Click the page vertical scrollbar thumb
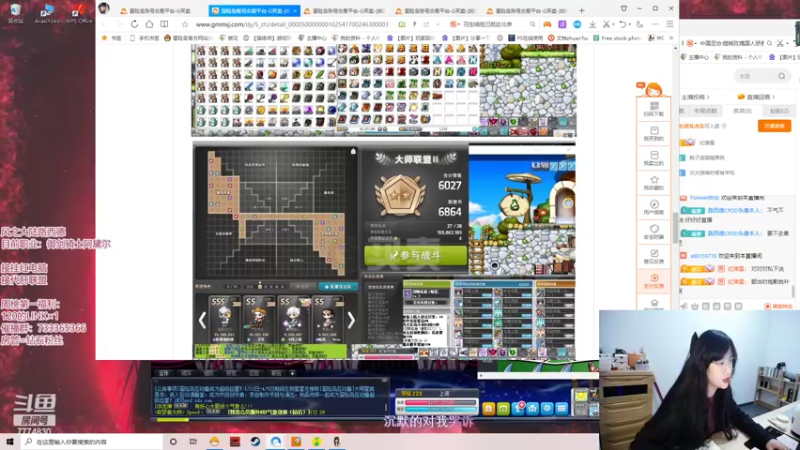This screenshot has height=450, width=800. tap(676, 228)
